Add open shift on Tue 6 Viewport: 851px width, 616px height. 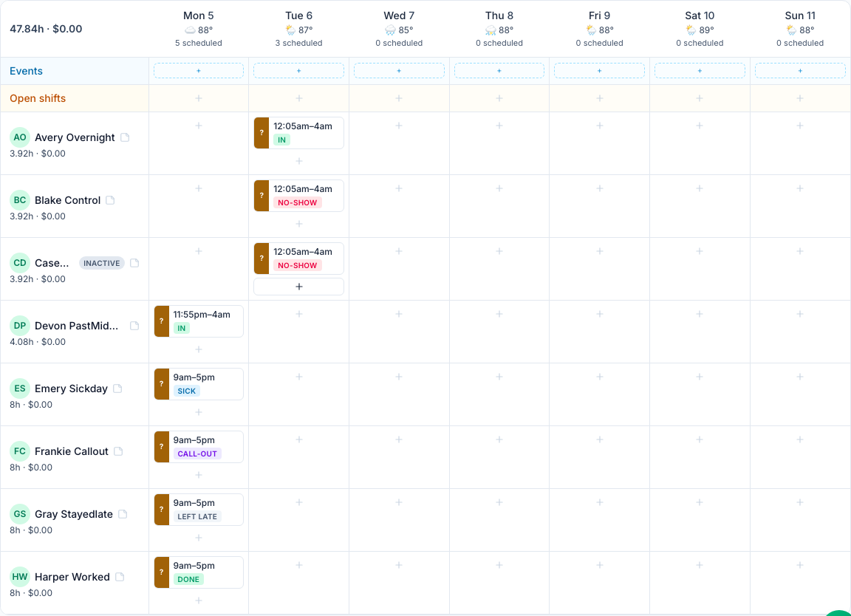coord(299,98)
